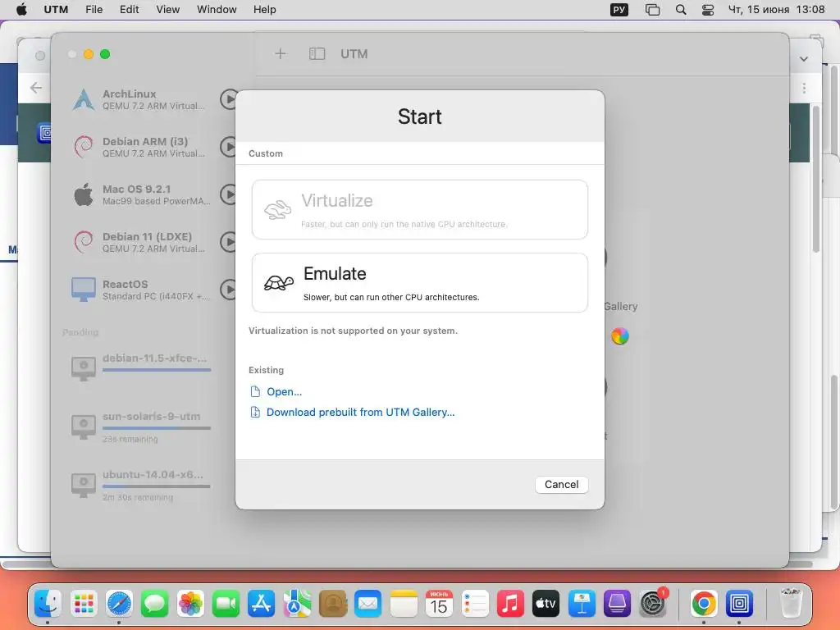Select Debian 11 (LDXE) virtual machine

(140, 242)
